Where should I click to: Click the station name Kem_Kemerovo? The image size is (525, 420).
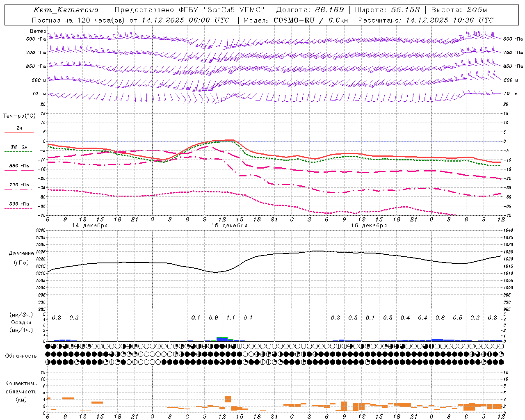point(66,10)
